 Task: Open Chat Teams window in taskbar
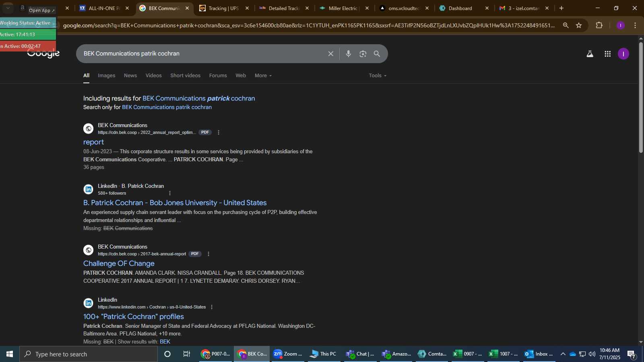pyautogui.click(x=360, y=354)
